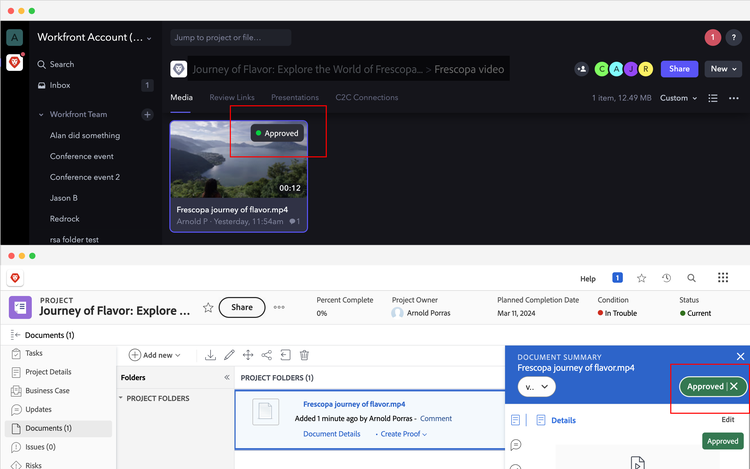Remove the Approved status with its X
Screen dimensions: 750x469
pyautogui.click(x=734, y=386)
